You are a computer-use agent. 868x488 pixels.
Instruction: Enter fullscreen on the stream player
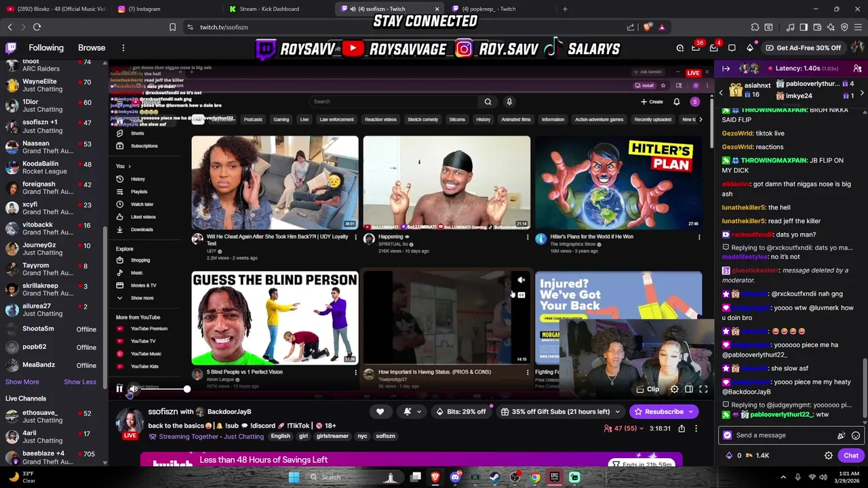click(703, 389)
